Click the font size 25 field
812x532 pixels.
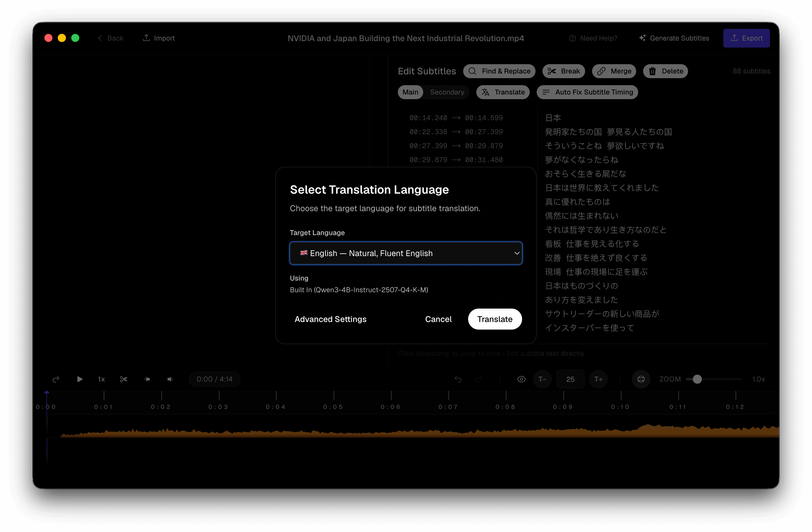pos(570,379)
